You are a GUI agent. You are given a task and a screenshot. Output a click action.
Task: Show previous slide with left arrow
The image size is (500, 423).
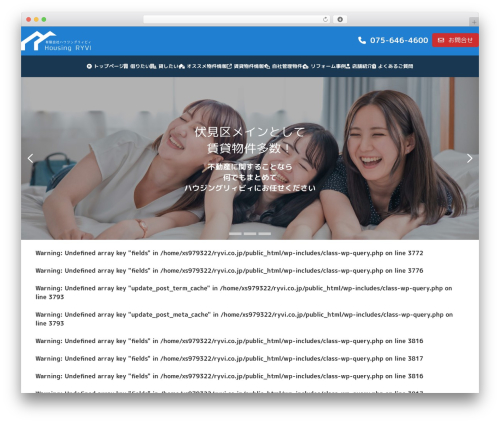[30, 158]
